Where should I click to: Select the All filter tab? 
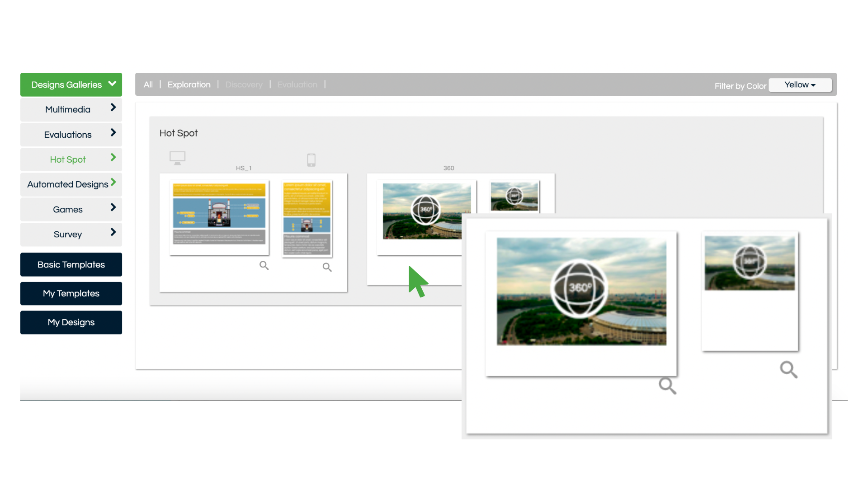pos(148,84)
